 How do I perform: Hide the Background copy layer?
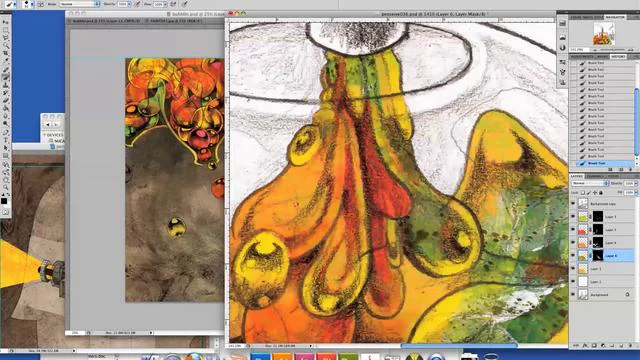(x=573, y=203)
